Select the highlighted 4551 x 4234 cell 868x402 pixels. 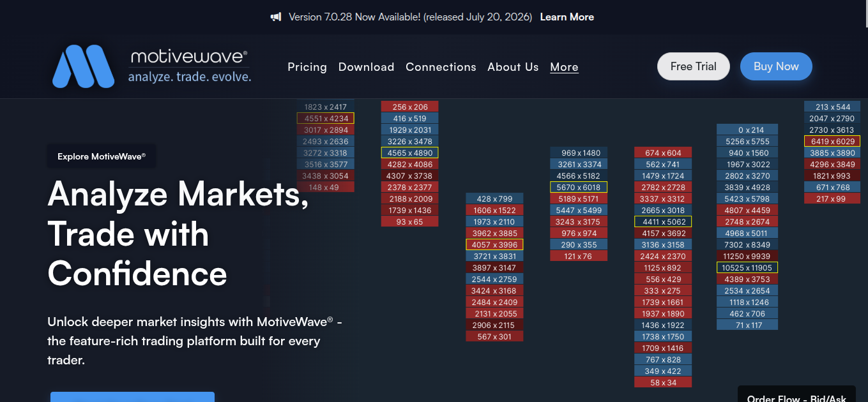326,118
